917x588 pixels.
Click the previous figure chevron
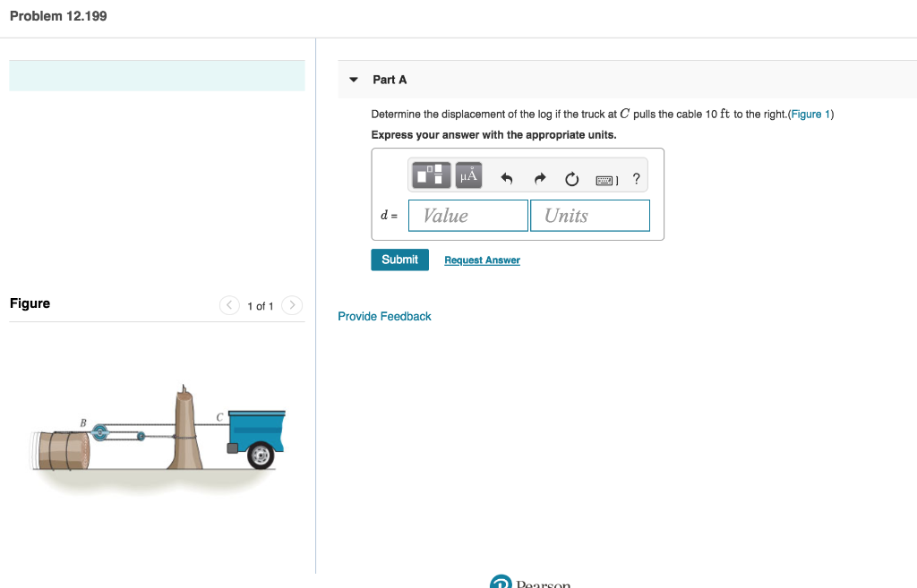coord(229,305)
